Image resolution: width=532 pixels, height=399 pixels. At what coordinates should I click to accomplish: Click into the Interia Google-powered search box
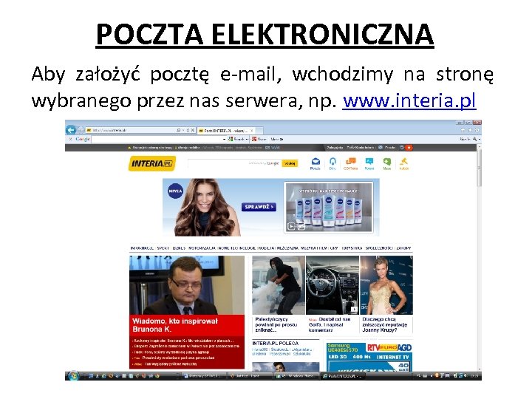234,163
